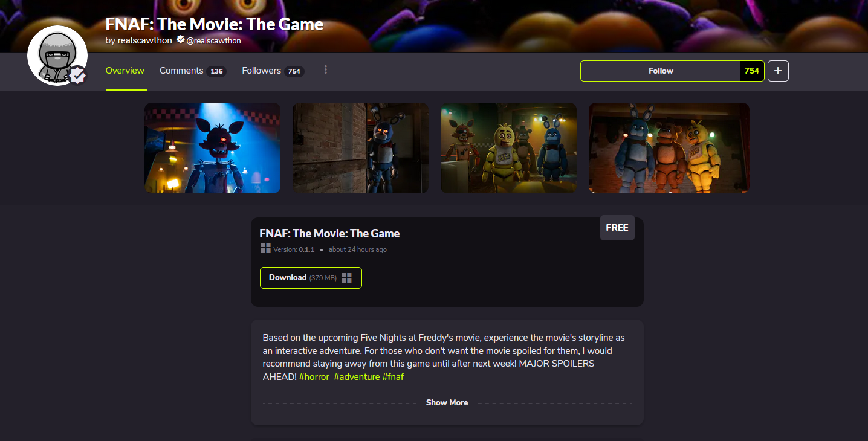Open the #fnaf tag
Image resolution: width=868 pixels, height=441 pixels.
(393, 377)
